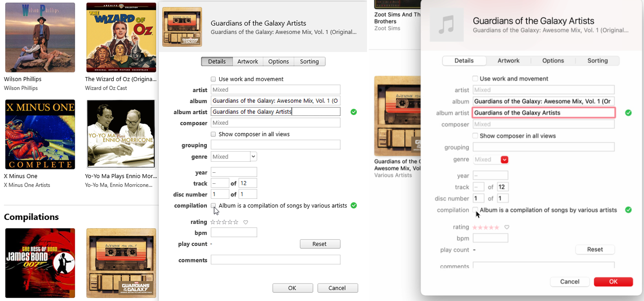Click the heart icon in the Windows iTunes dialog

(245, 222)
